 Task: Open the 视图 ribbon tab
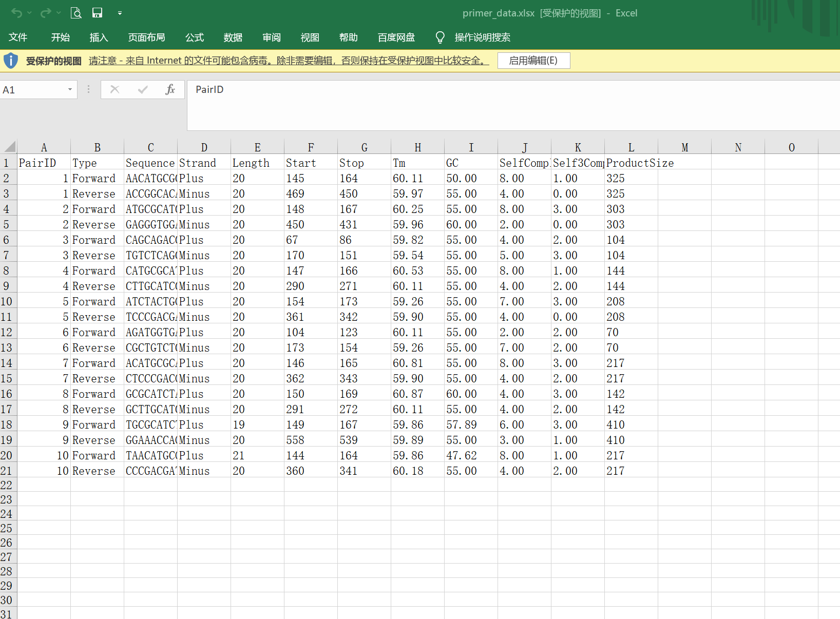(310, 37)
